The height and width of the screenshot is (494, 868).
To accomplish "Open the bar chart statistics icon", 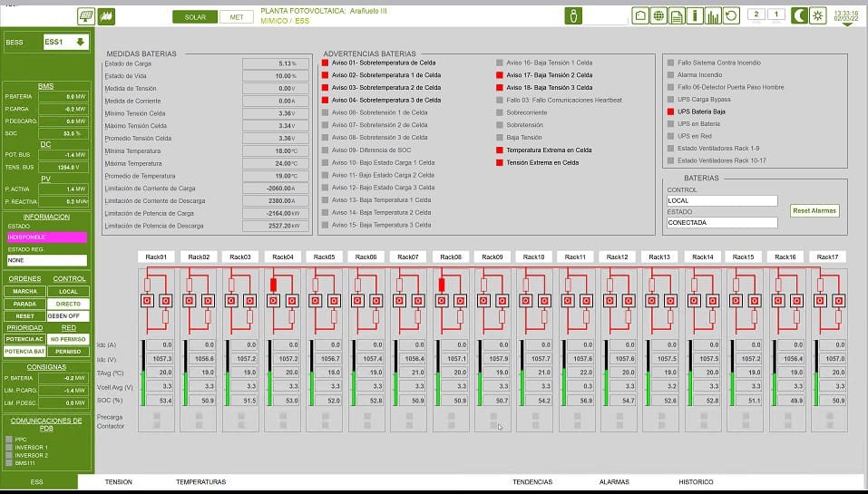I will 713,15.
